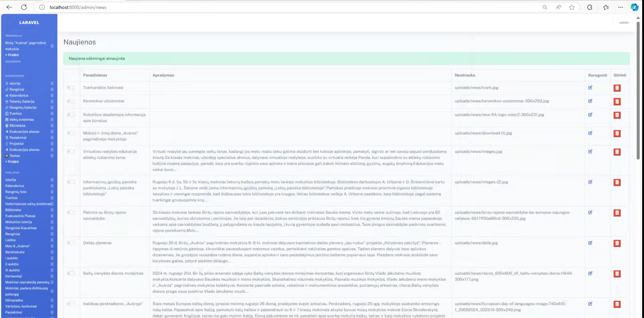
Task: Open the Kalendorius category in sidebar
Action: click(19, 95)
